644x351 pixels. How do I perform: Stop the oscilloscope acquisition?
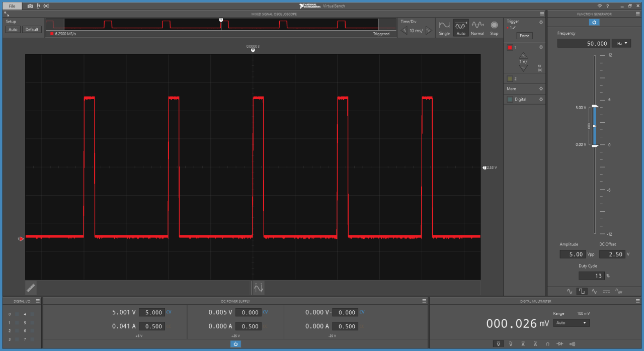point(494,28)
